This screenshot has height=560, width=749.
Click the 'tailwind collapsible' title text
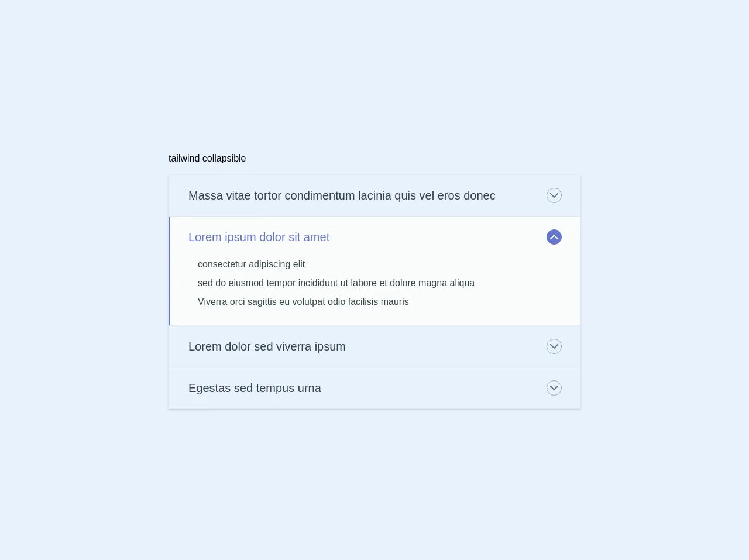point(207,159)
